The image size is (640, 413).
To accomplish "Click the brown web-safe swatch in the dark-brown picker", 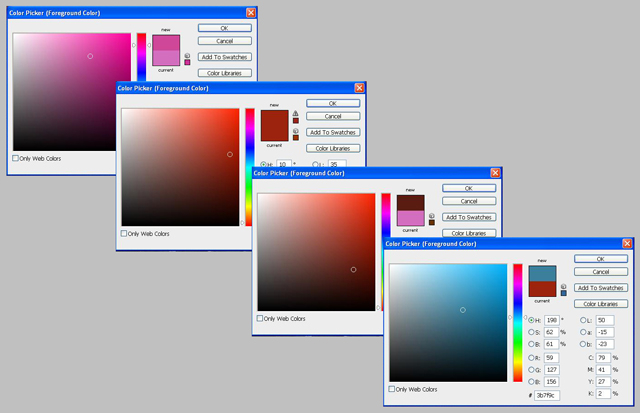I will [431, 222].
